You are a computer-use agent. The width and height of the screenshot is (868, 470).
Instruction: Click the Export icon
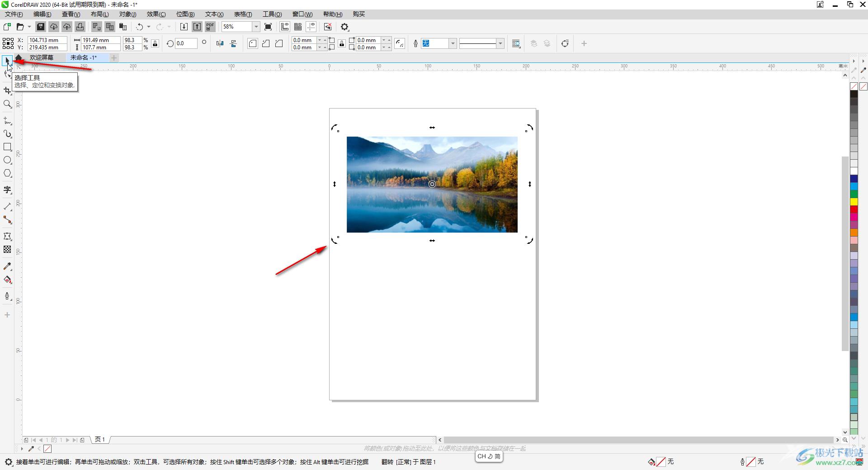(x=197, y=27)
